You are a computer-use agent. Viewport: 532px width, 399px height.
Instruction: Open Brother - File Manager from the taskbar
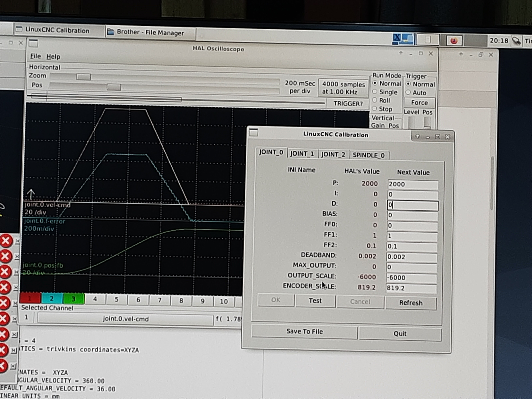pos(151,32)
